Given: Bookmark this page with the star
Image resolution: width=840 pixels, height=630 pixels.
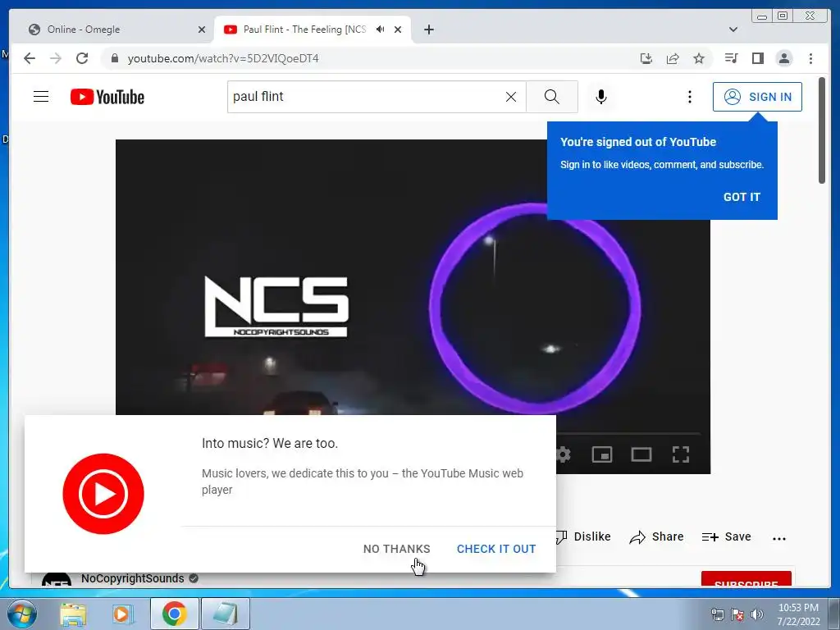Looking at the screenshot, I should (x=699, y=58).
